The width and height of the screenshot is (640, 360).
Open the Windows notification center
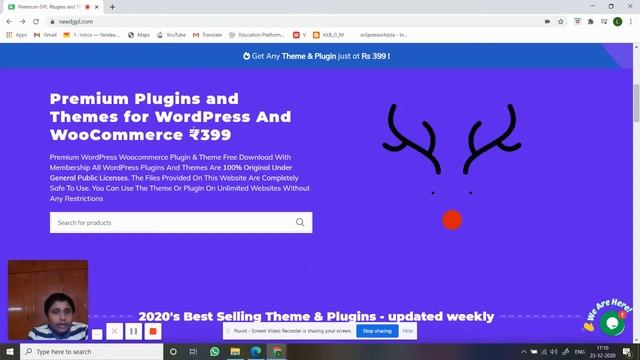coord(627,351)
